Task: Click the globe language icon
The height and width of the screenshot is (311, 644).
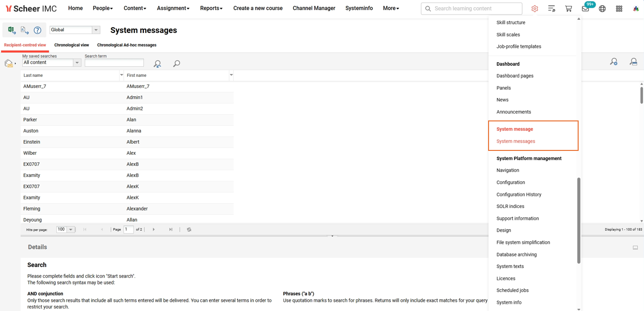Action: [602, 9]
